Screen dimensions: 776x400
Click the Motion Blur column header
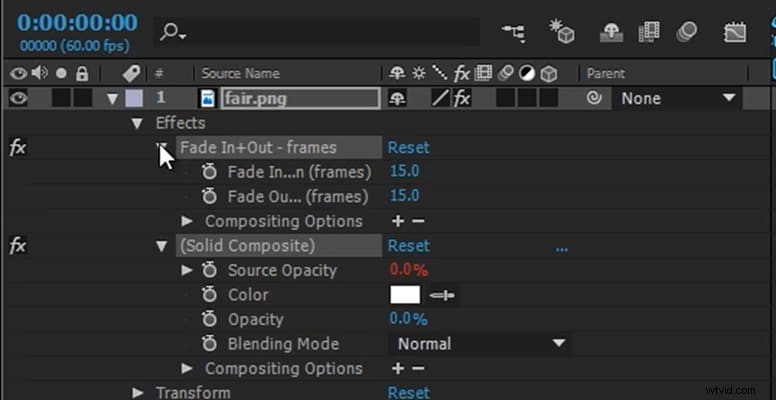click(505, 74)
